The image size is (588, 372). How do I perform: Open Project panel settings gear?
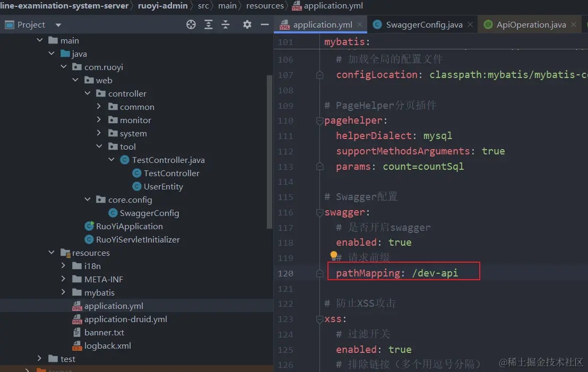tap(247, 25)
